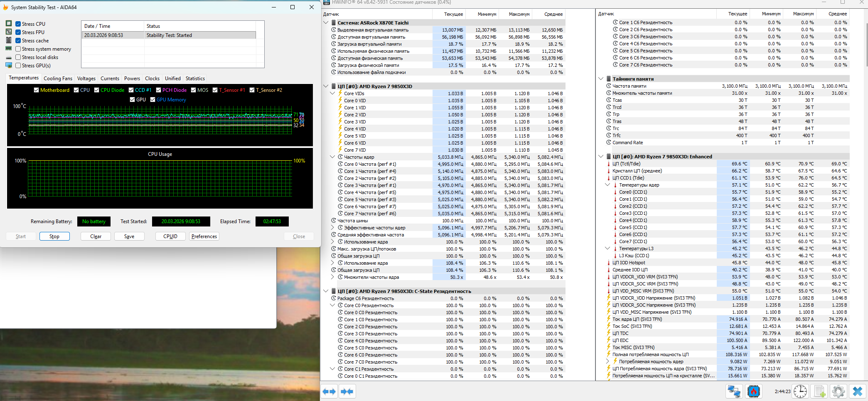Click the monitor icon beside Stress GPU(s)

tap(9, 65)
